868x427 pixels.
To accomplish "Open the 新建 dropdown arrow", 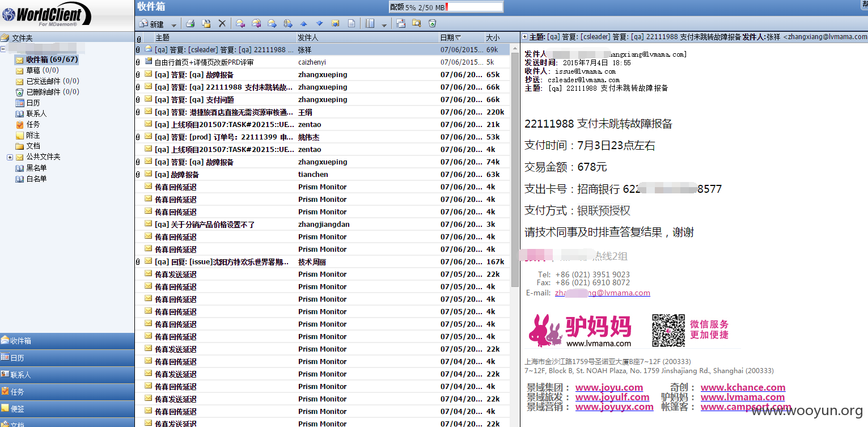I will click(173, 25).
